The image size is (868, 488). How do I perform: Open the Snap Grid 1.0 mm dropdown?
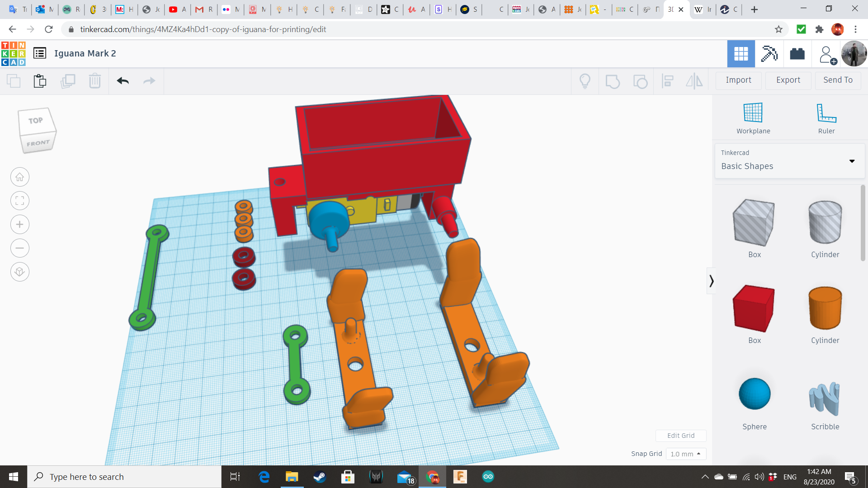pos(685,454)
